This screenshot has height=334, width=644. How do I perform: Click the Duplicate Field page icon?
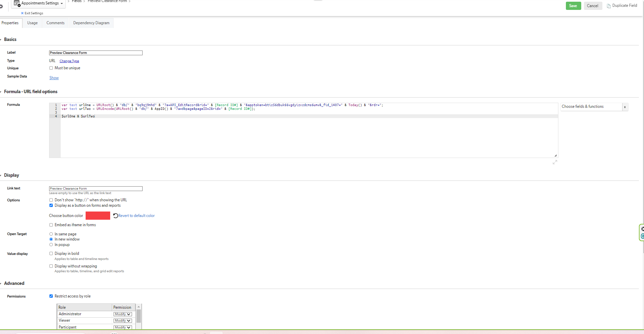(x=609, y=6)
